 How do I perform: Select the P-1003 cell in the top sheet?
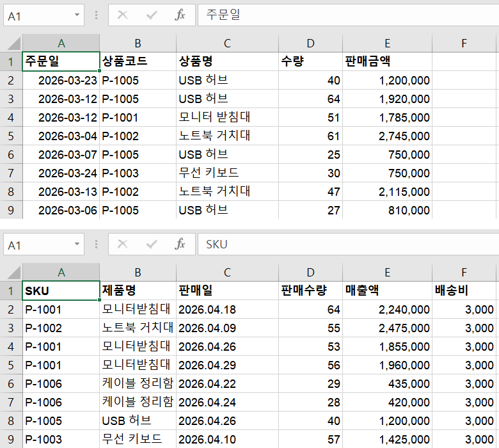click(138, 173)
